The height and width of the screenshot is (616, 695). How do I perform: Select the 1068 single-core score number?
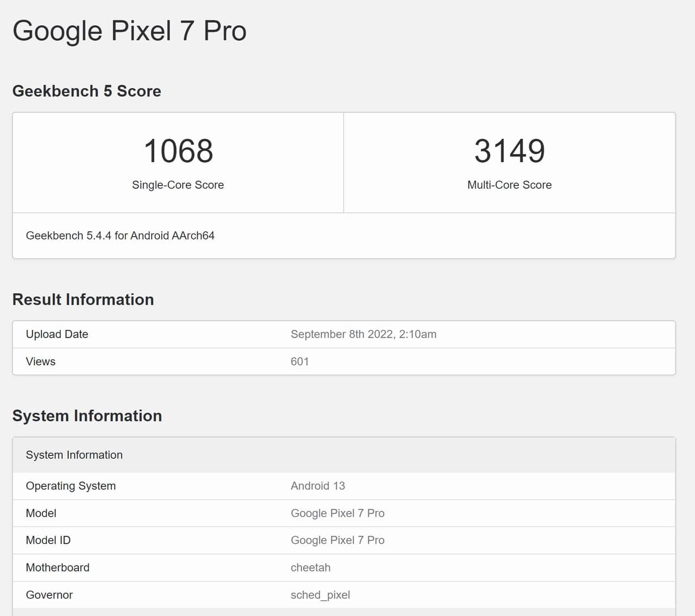pyautogui.click(x=178, y=151)
